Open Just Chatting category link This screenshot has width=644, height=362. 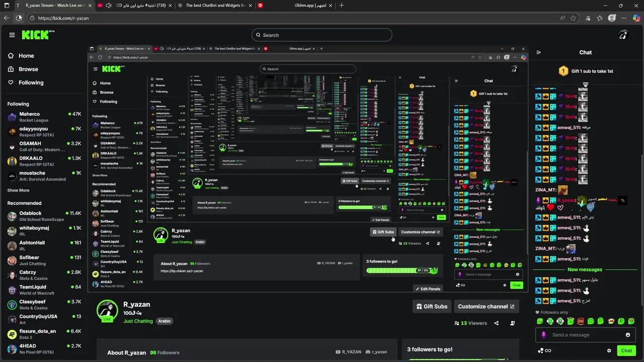click(x=138, y=321)
